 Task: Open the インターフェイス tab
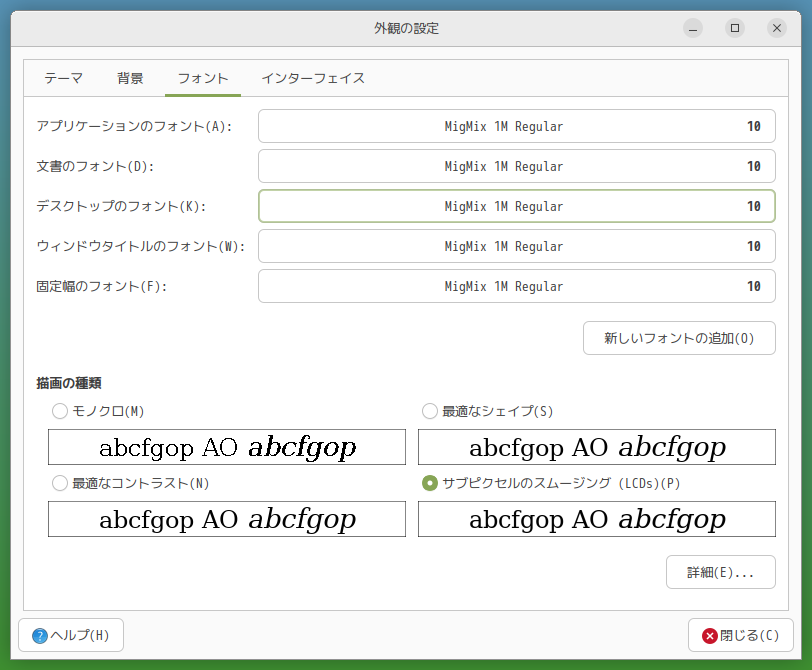313,78
